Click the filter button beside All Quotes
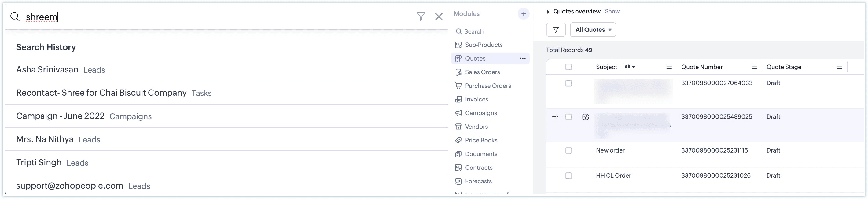This screenshot has width=868, height=199. tap(556, 30)
